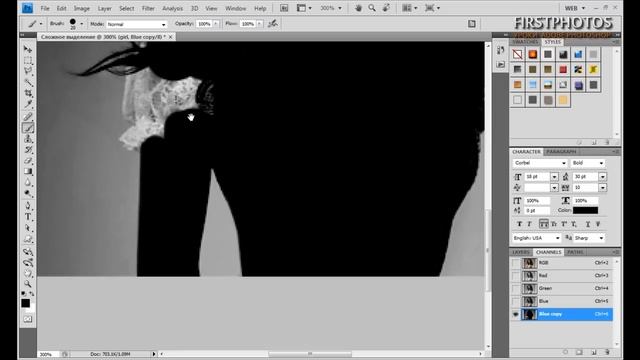The height and width of the screenshot is (360, 640).
Task: Hide the Blue copy channel eye
Action: (x=516, y=314)
